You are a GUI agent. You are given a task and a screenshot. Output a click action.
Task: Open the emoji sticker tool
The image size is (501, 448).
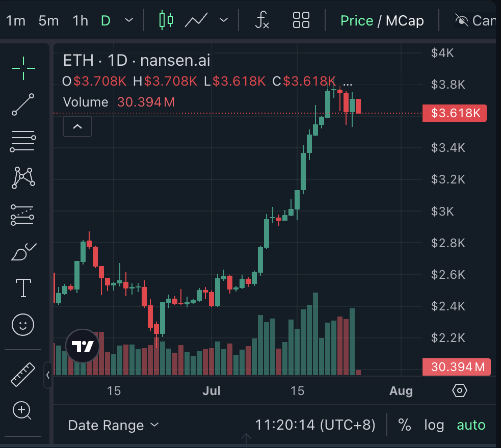[22, 324]
